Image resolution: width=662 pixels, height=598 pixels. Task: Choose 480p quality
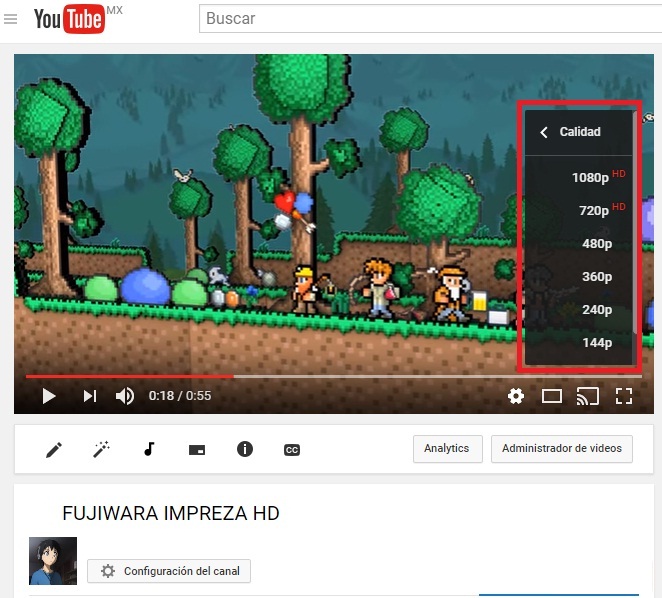point(578,243)
